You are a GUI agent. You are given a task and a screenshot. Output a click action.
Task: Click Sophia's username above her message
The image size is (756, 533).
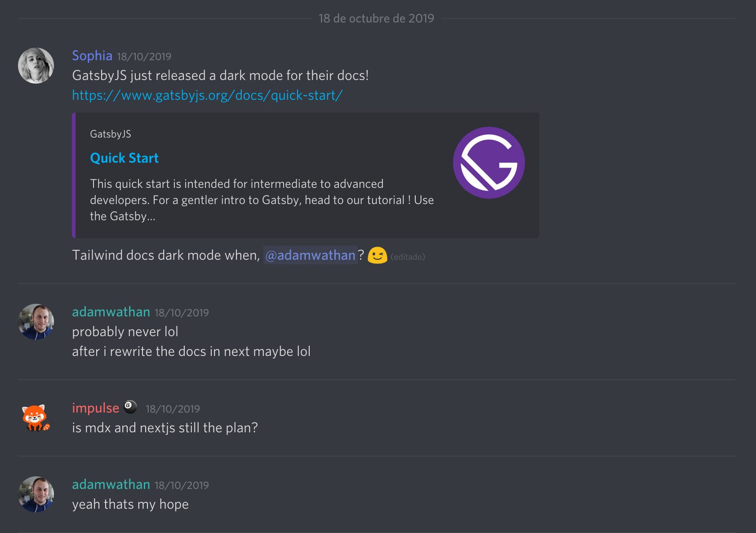(x=92, y=56)
